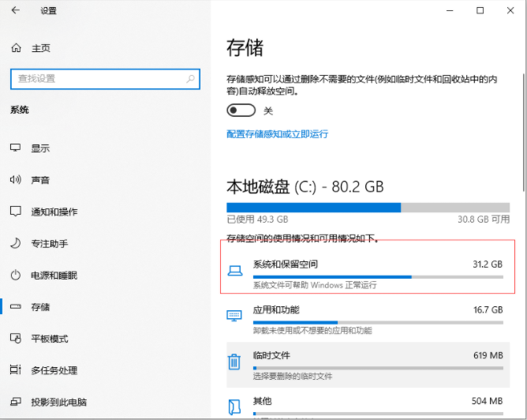The width and height of the screenshot is (527, 420).
Task: Click the Apps & features (应用和功能) icon
Action: pyautogui.click(x=234, y=315)
